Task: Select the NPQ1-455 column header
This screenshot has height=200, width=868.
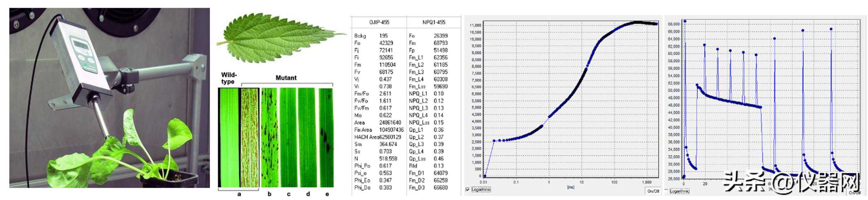Action: point(434,22)
